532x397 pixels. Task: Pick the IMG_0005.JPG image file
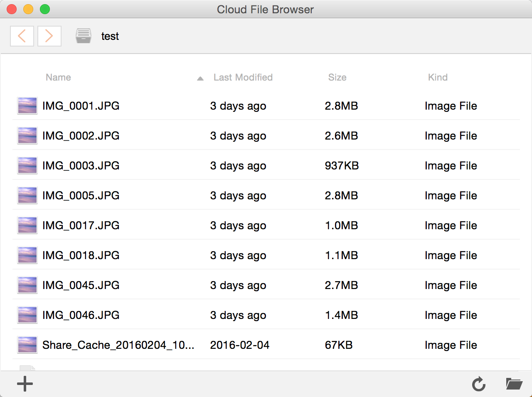266,195
